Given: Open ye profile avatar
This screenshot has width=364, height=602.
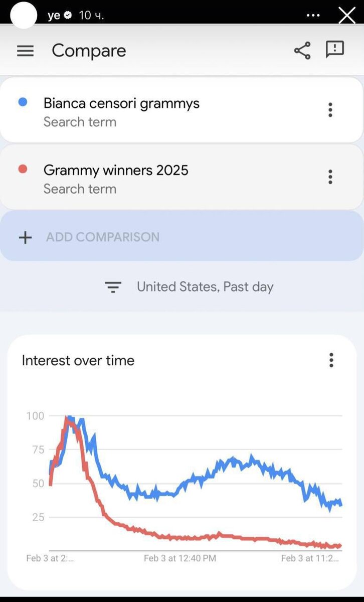Looking at the screenshot, I should pyautogui.click(x=23, y=15).
